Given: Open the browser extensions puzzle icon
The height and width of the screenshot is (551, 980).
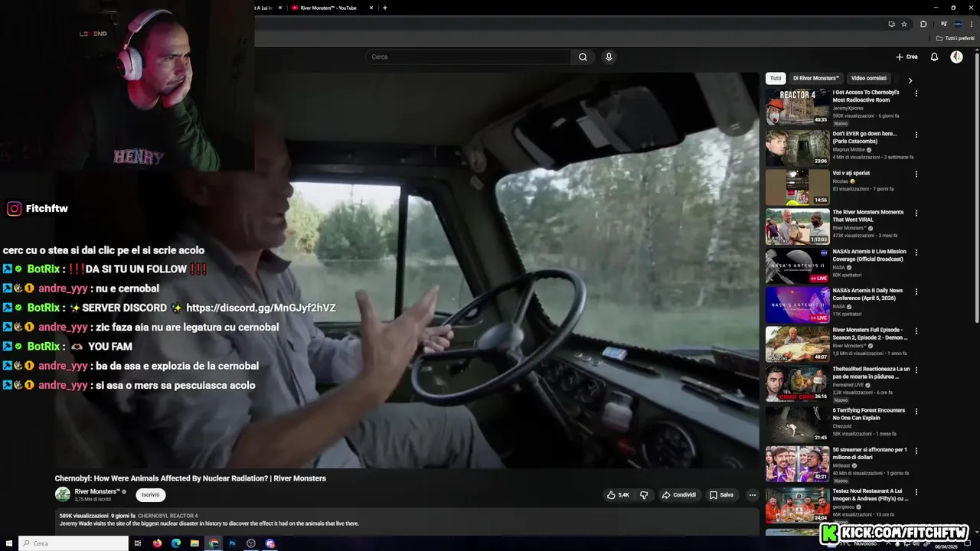Looking at the screenshot, I should [x=923, y=24].
